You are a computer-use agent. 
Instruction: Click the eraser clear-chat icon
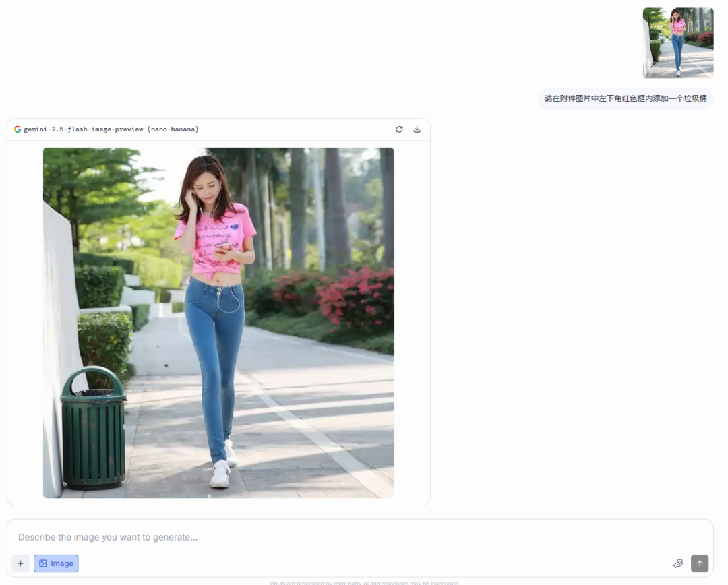point(678,563)
